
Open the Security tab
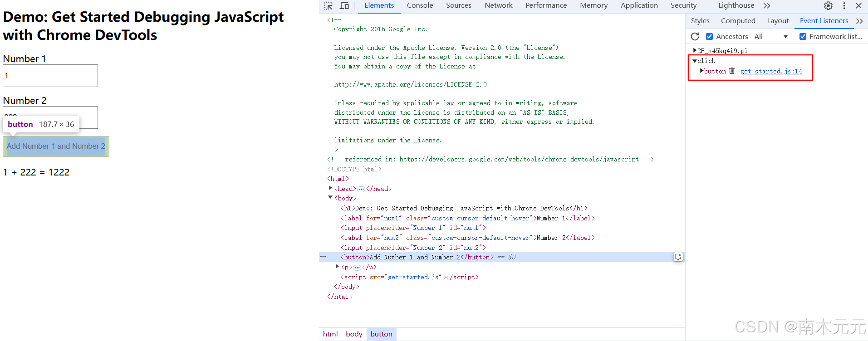click(x=683, y=5)
